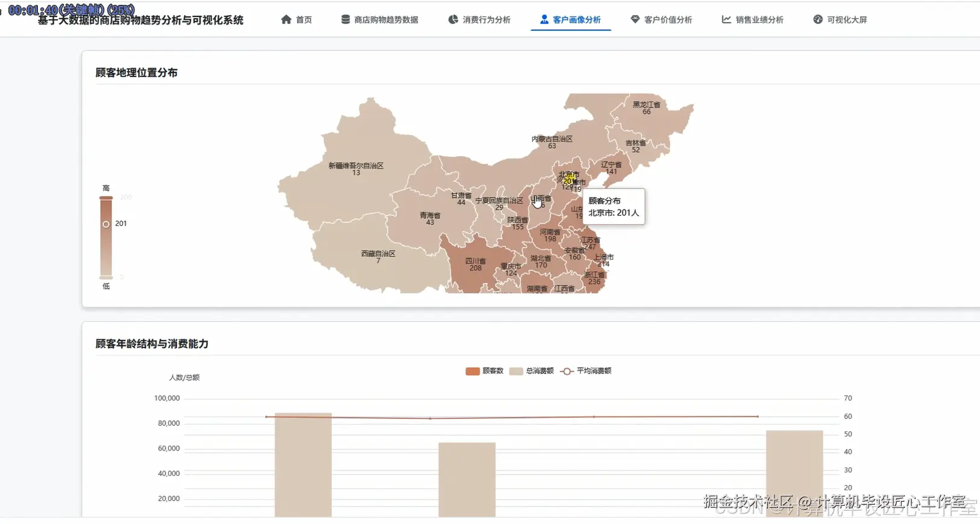
Task: Toggle the 顾客数 legend series
Action: [485, 371]
